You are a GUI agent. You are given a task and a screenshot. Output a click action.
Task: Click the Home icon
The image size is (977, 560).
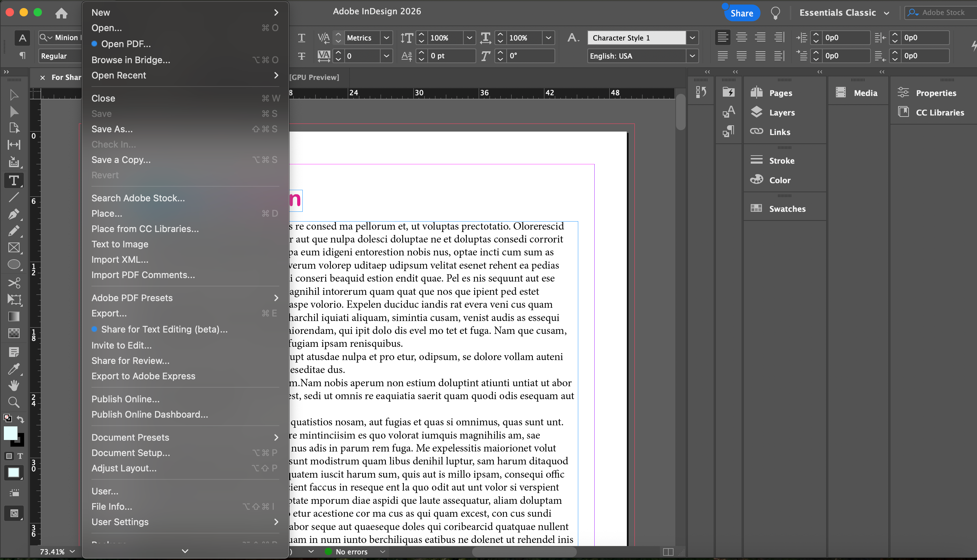click(x=61, y=13)
